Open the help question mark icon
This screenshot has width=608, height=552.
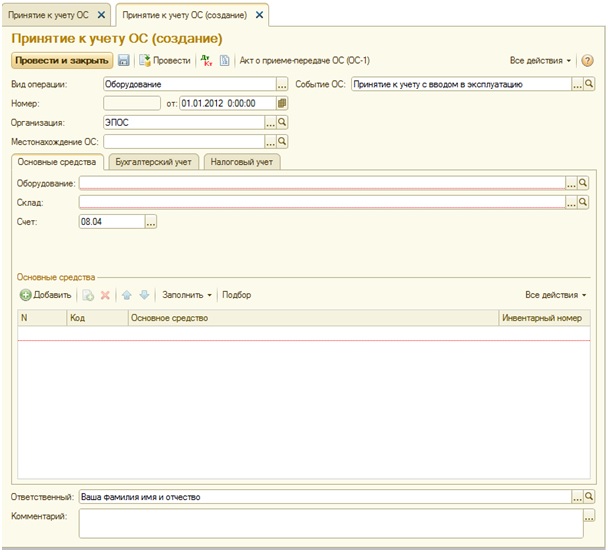click(x=588, y=61)
